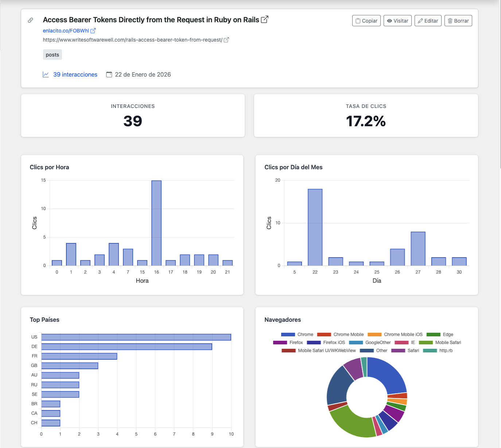Click the Editar button
The image size is (501, 448).
(x=428, y=21)
